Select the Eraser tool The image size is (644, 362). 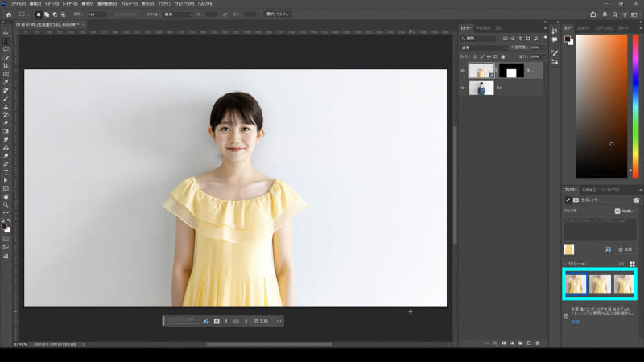[x=6, y=123]
